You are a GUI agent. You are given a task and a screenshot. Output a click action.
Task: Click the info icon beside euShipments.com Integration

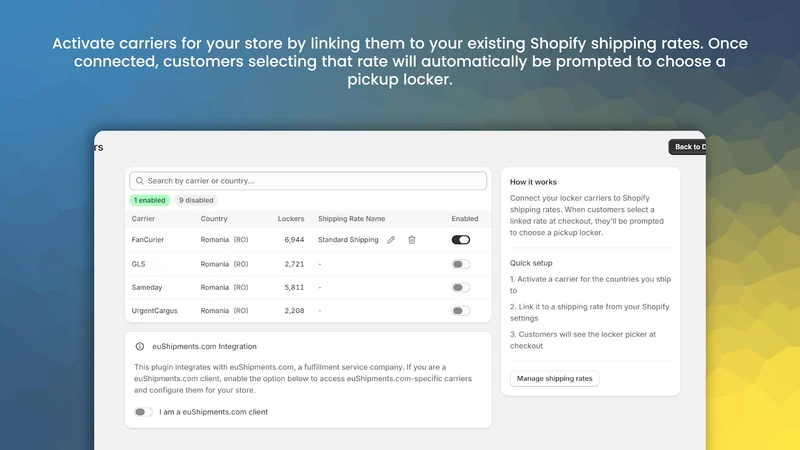(140, 346)
